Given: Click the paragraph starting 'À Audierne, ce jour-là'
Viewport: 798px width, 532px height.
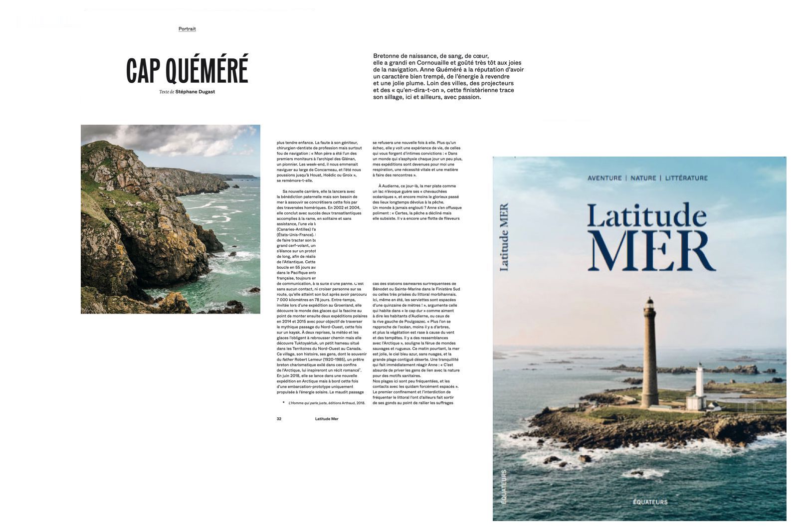Looking at the screenshot, I should [417, 202].
